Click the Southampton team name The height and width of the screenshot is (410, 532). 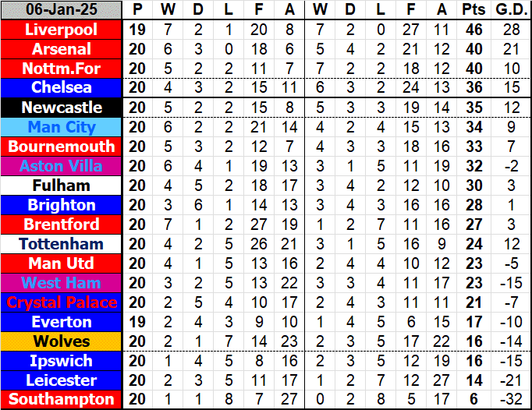(x=62, y=400)
